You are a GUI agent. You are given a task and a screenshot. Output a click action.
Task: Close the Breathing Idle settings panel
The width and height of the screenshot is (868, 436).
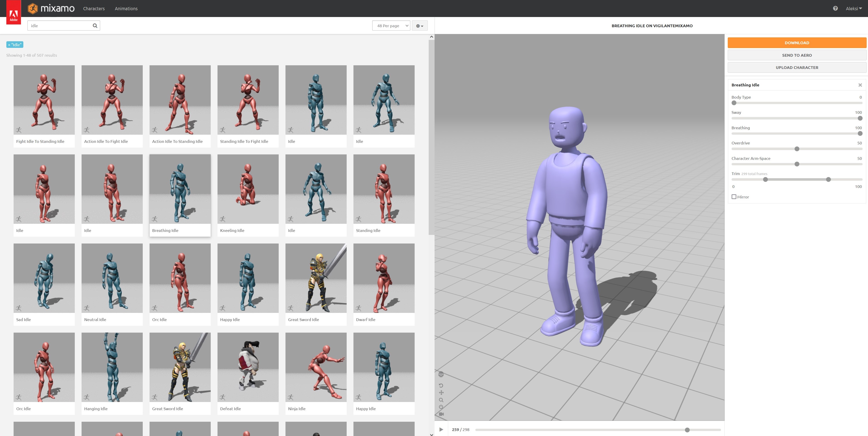pyautogui.click(x=860, y=85)
